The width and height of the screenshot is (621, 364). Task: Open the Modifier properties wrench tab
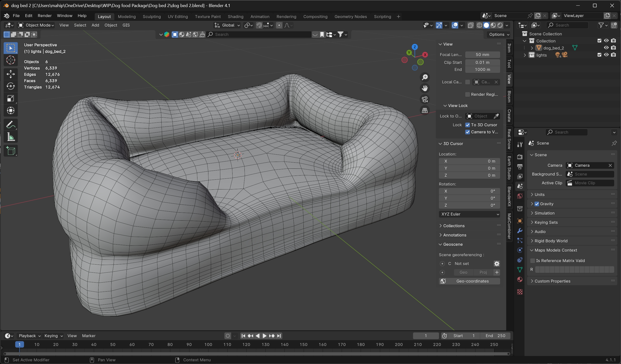click(520, 231)
